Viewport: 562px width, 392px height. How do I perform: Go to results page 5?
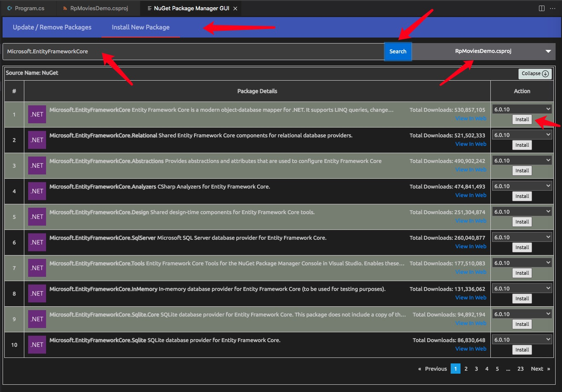pyautogui.click(x=497, y=369)
